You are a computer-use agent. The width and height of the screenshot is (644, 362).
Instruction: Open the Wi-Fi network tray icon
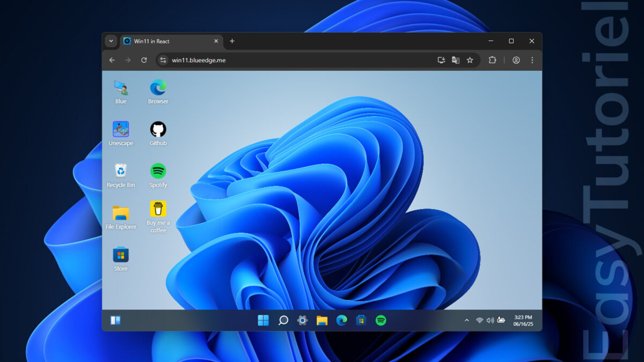(x=480, y=320)
